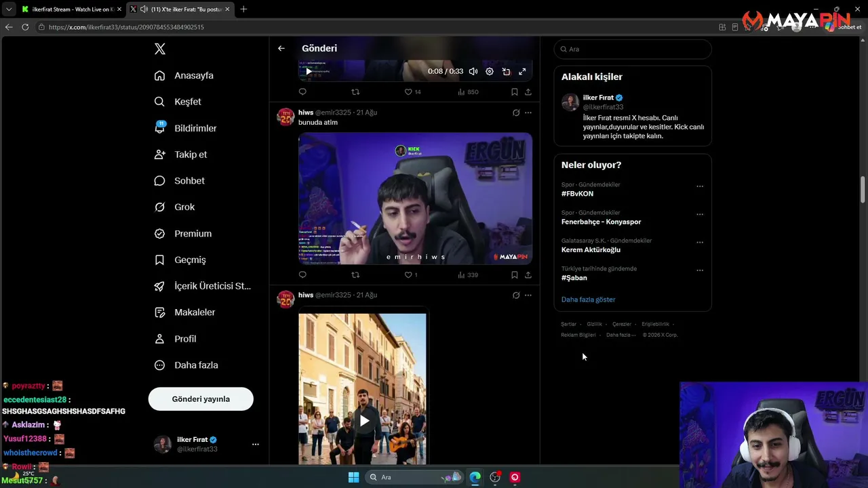Like the "bunuda atim" post with 1 like

(x=411, y=274)
